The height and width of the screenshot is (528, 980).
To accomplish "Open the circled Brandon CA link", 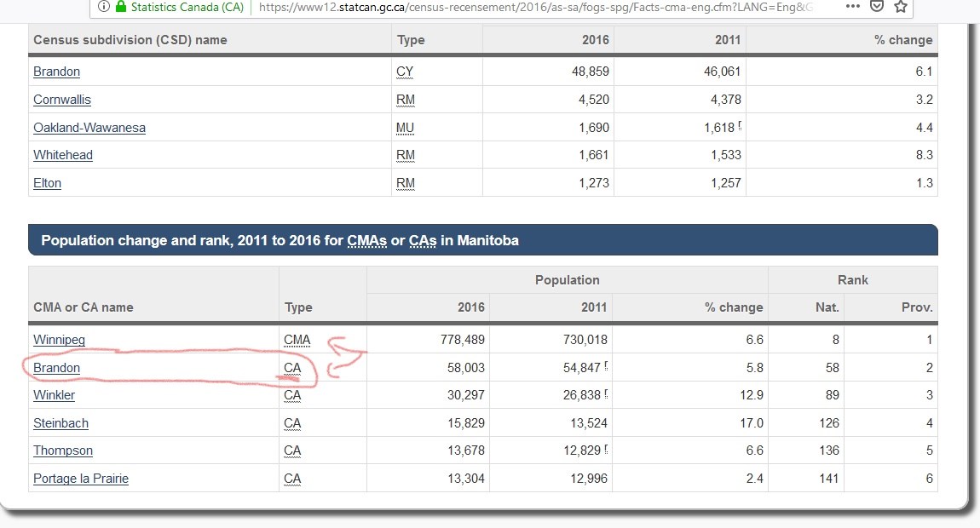I will coord(56,368).
